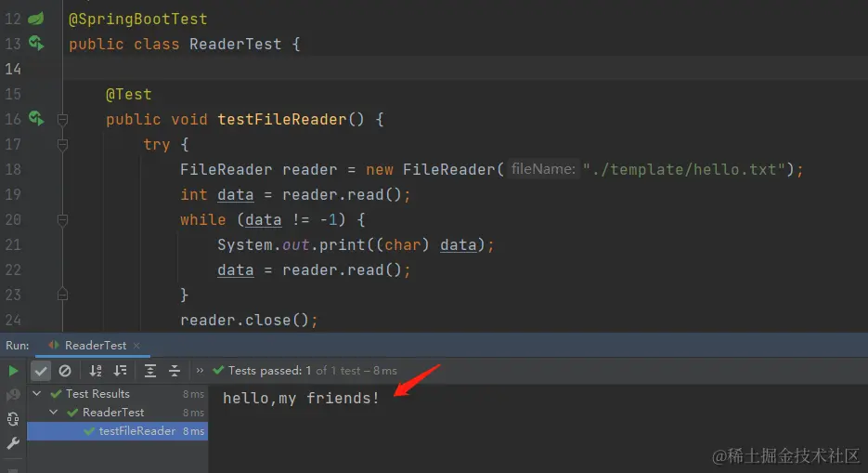Click method name testFileReader on line 16

282,120
